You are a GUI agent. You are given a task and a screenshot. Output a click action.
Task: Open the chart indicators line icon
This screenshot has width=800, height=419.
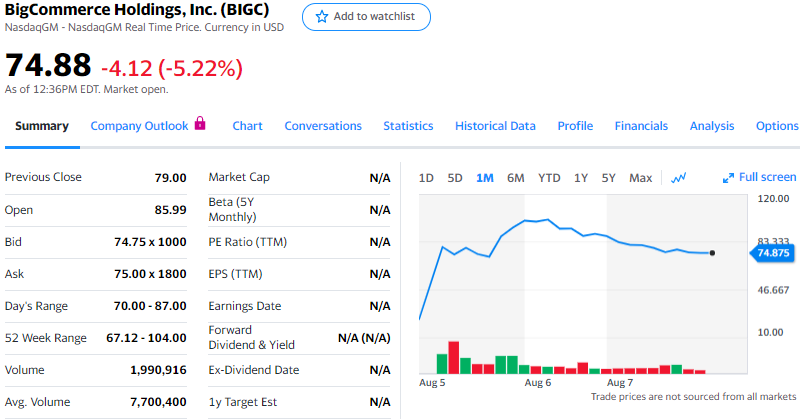pyautogui.click(x=678, y=178)
